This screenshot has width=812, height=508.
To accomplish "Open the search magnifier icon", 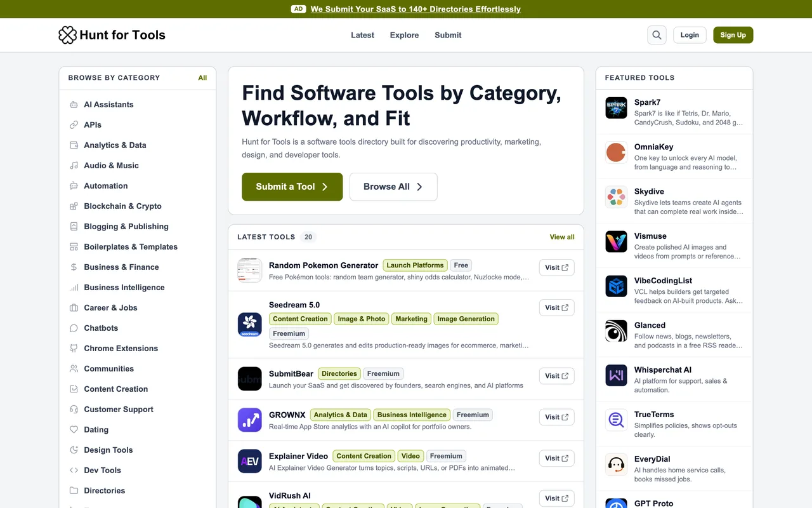I will 657,35.
